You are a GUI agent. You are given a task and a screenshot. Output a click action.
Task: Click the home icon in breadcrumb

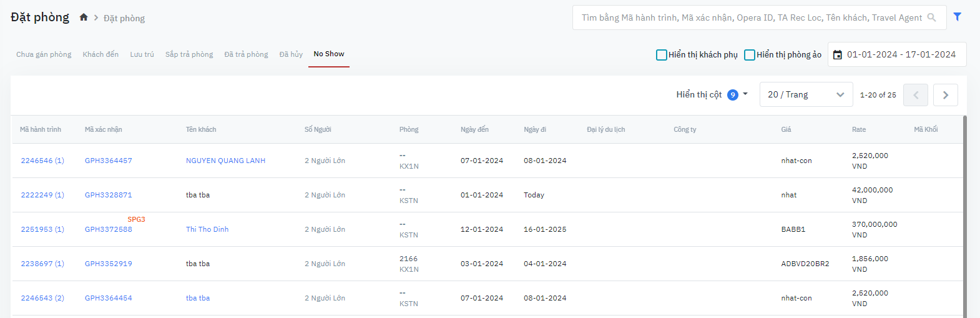84,17
